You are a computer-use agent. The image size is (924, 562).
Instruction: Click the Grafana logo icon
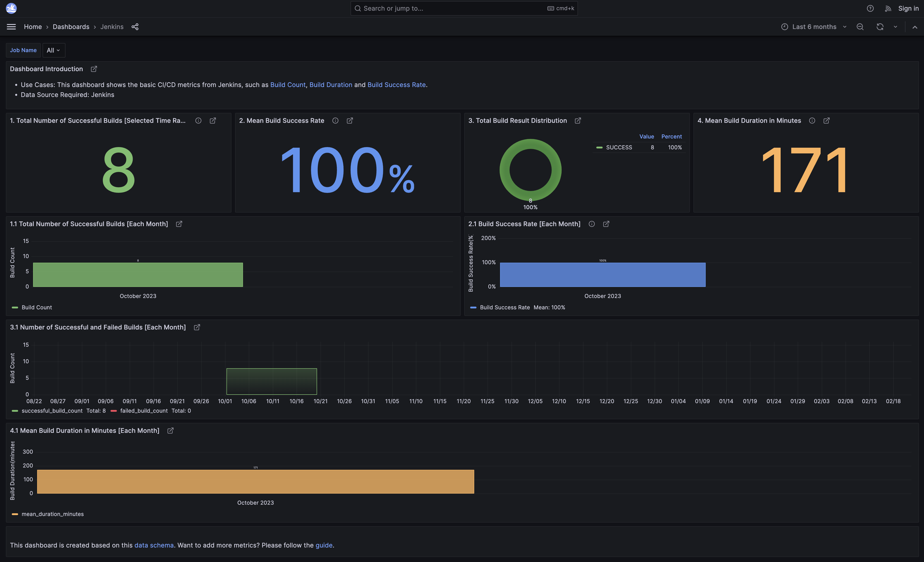coord(11,8)
